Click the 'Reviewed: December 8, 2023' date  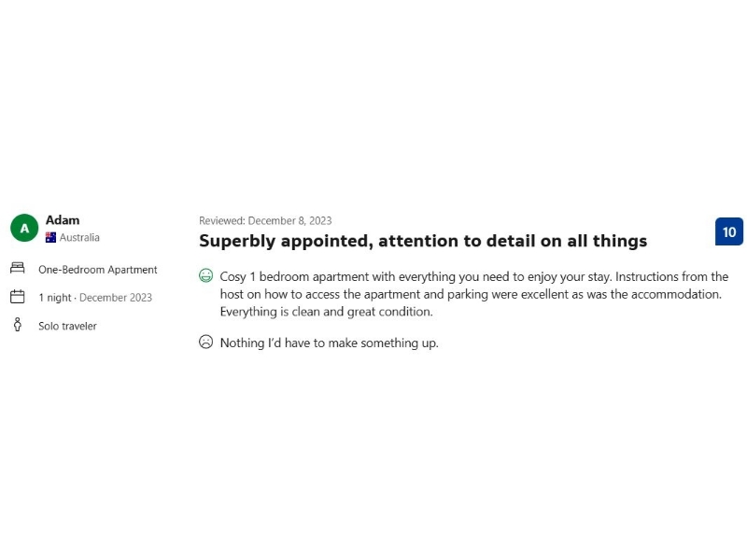pos(265,221)
